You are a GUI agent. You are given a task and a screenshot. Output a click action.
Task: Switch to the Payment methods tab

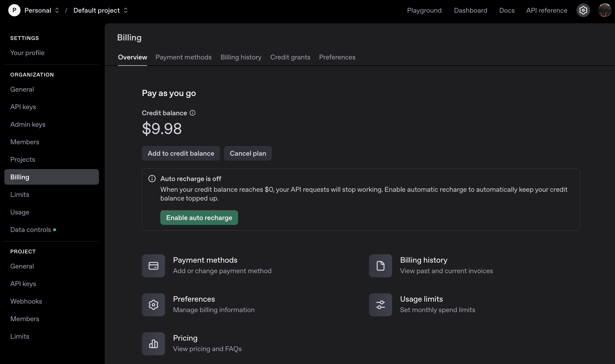tap(183, 57)
